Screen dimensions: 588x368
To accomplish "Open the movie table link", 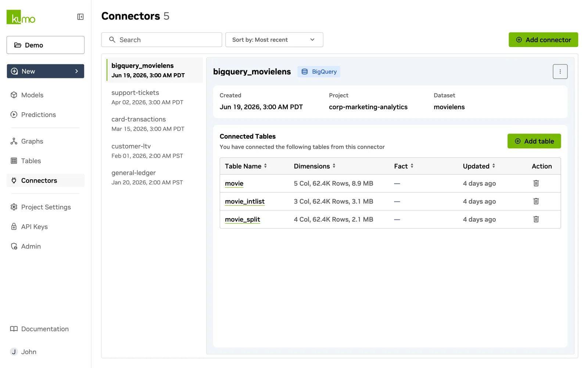I will pos(234,183).
